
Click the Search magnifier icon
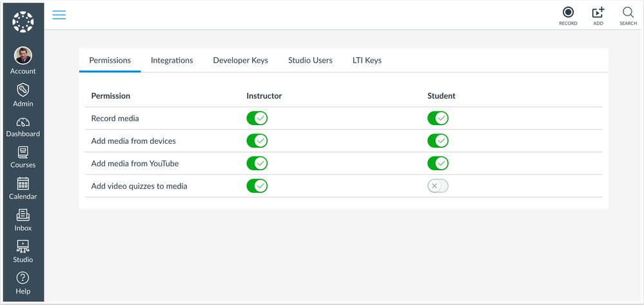pyautogui.click(x=628, y=12)
